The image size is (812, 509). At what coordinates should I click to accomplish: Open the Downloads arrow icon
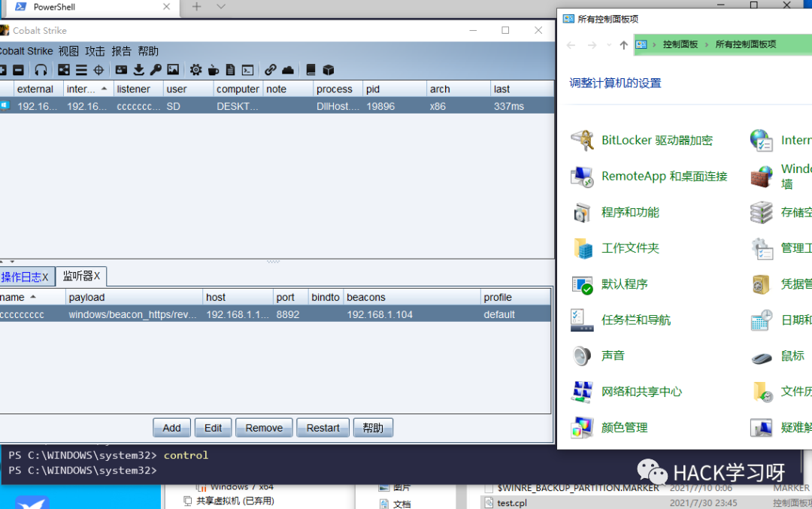[139, 70]
